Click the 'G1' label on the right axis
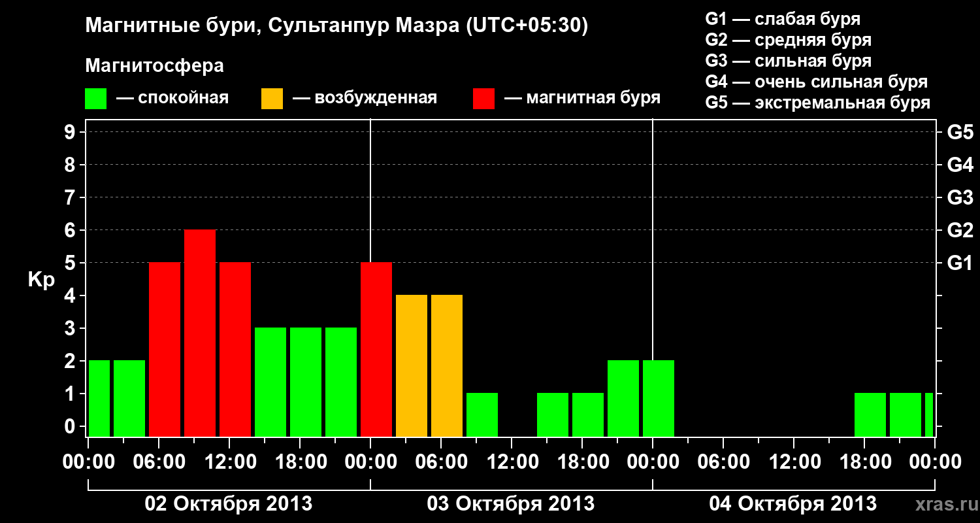Image resolution: width=980 pixels, height=523 pixels. click(960, 263)
